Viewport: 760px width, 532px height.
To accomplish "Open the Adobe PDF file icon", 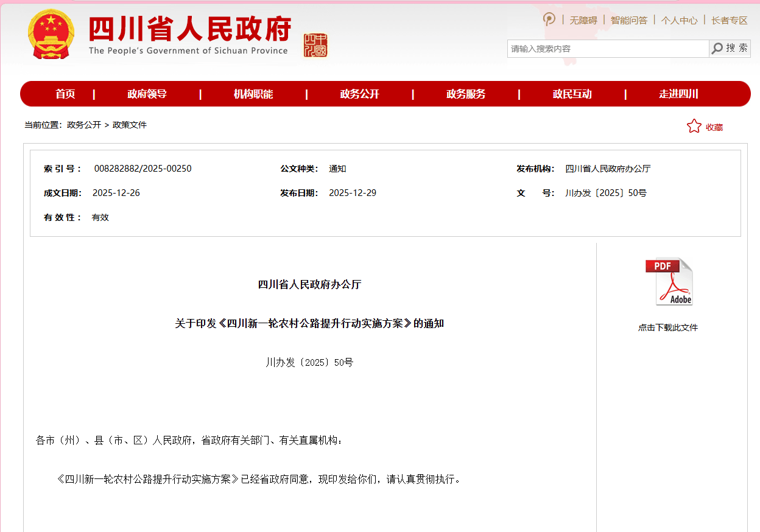I will point(669,282).
